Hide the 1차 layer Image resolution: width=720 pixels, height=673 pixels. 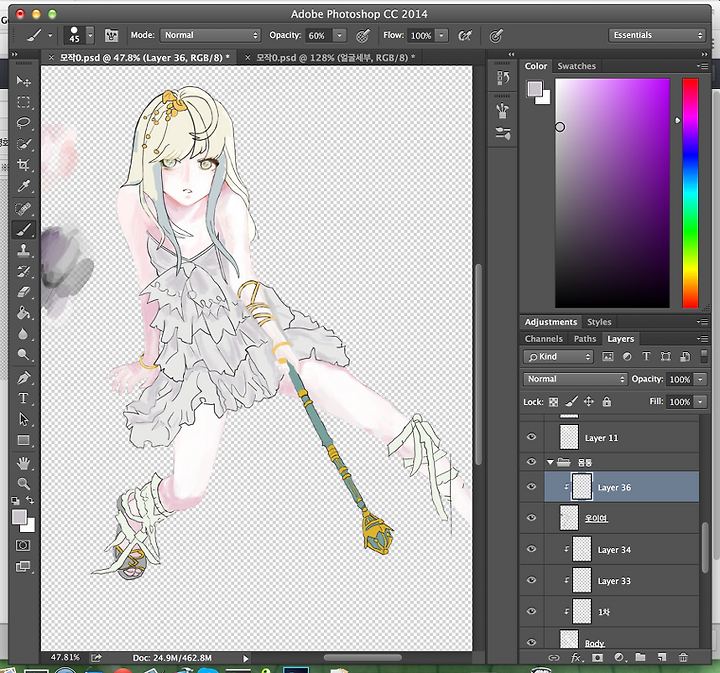(x=531, y=611)
